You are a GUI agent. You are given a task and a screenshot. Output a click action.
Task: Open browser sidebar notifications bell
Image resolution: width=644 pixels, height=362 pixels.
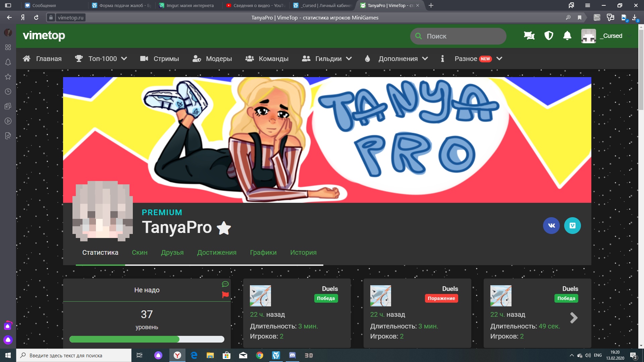tap(8, 62)
